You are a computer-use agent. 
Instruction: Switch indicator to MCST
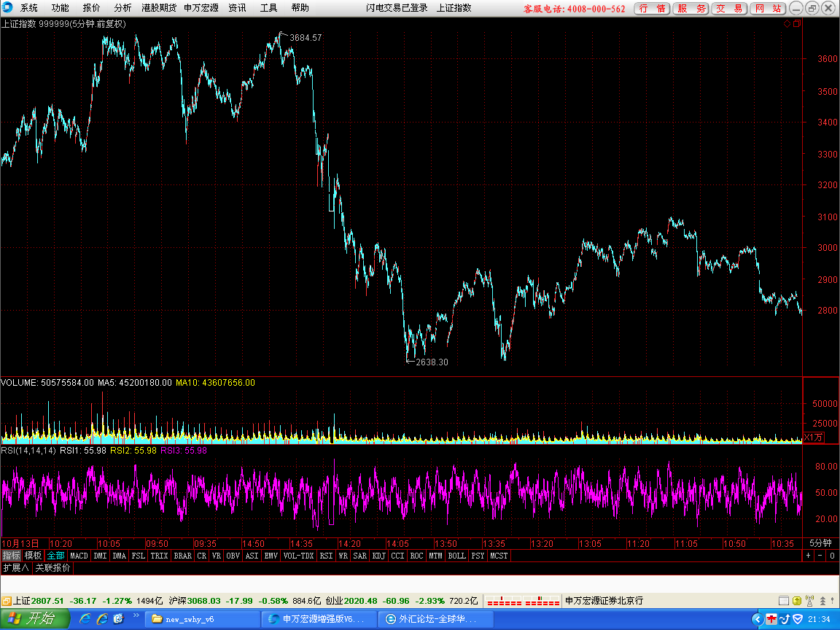tap(499, 556)
